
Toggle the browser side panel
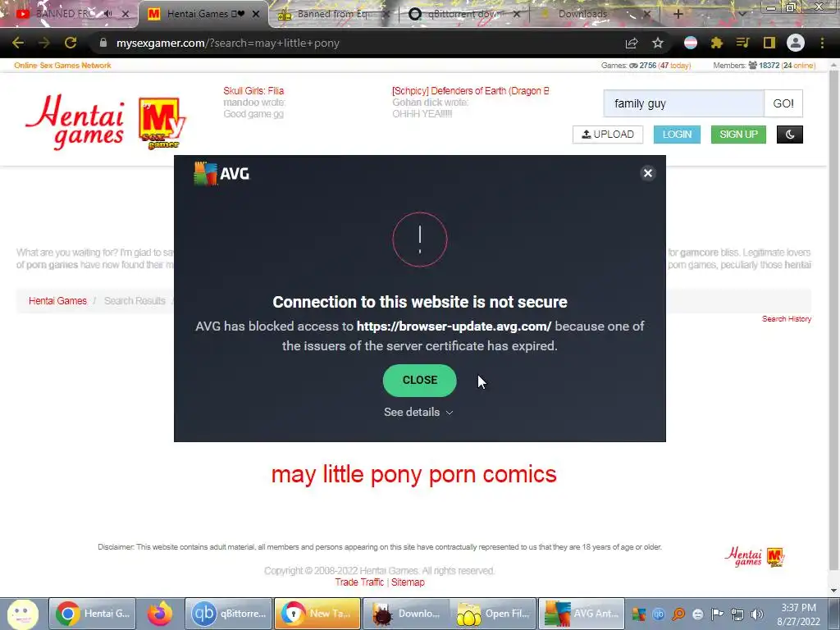[x=769, y=43]
